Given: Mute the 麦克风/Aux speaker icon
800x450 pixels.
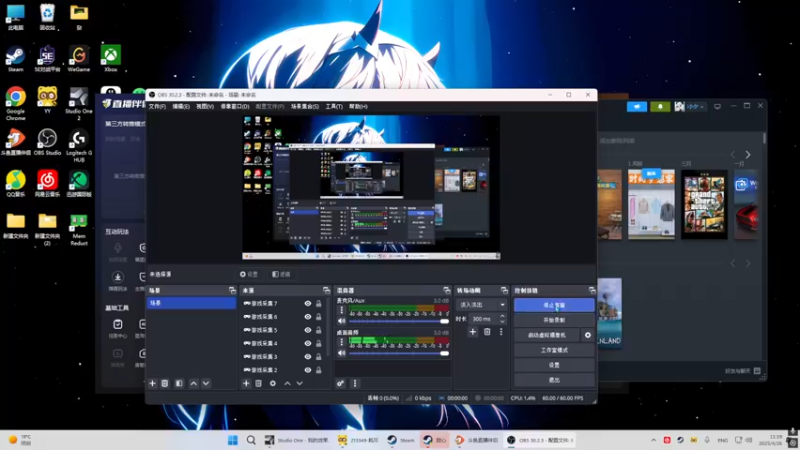Looking at the screenshot, I should (341, 321).
